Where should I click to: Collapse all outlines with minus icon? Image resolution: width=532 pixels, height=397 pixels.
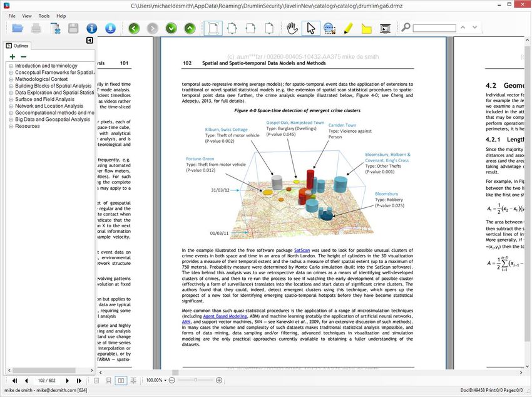point(23,56)
